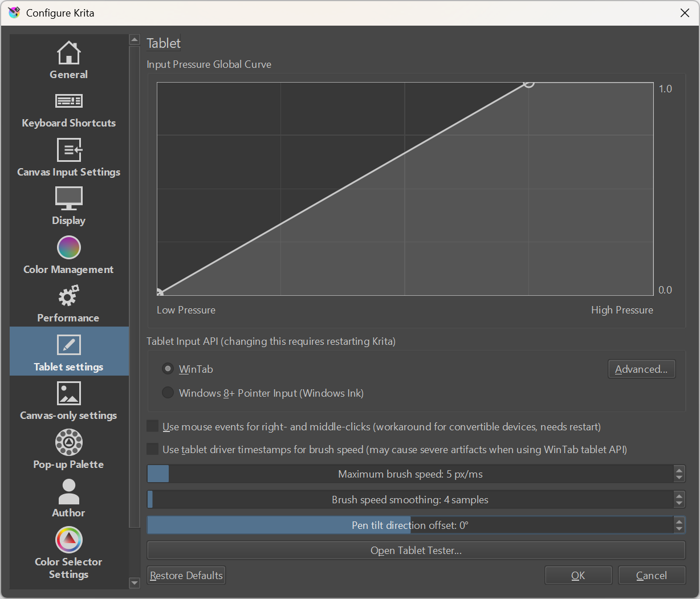
Task: Increase Maximum brush speed with up arrow
Action: tap(679, 470)
